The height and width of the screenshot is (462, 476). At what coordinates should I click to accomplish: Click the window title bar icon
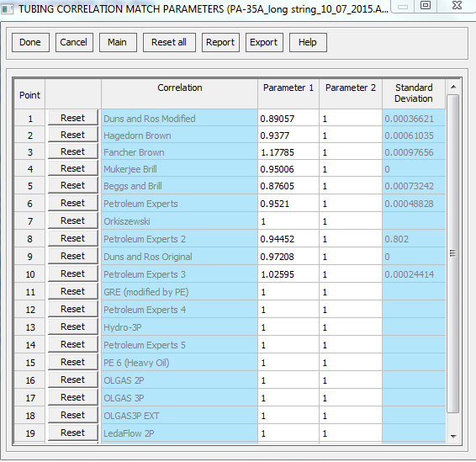click(x=8, y=9)
